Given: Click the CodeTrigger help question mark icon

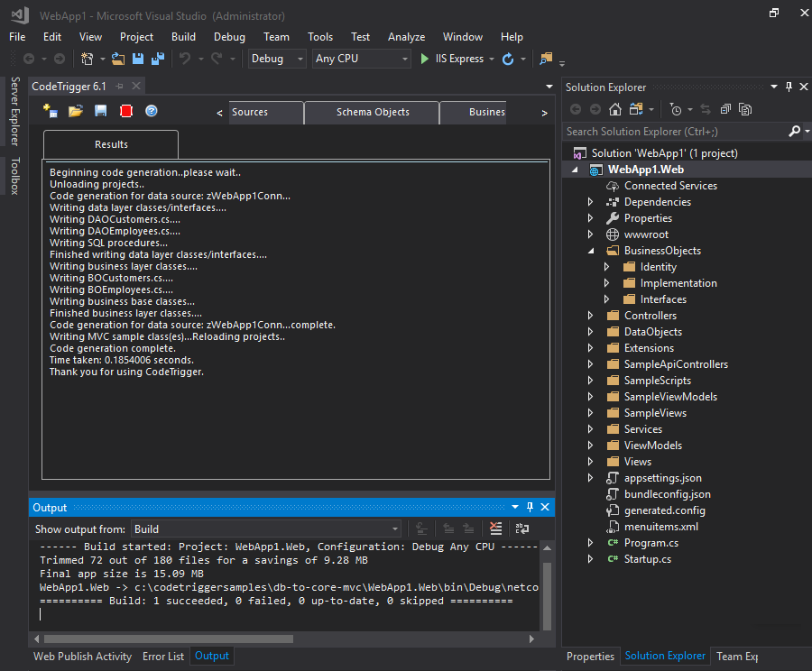Looking at the screenshot, I should [152, 111].
